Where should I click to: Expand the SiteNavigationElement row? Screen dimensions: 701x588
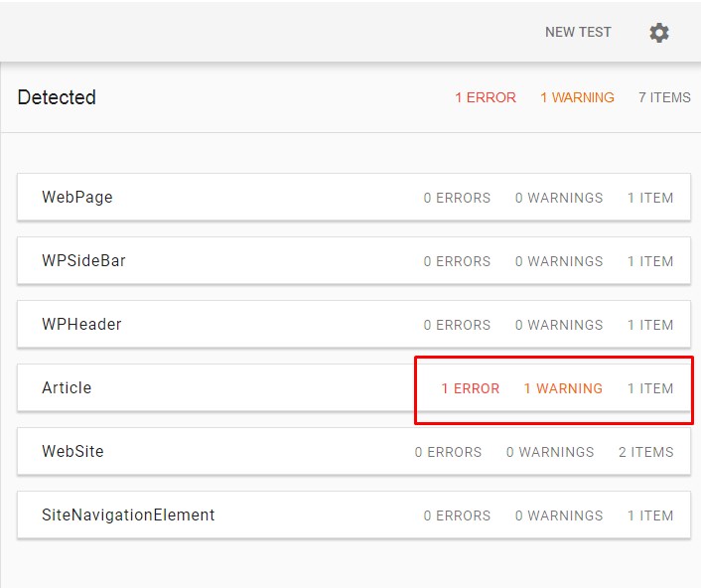pyautogui.click(x=353, y=514)
